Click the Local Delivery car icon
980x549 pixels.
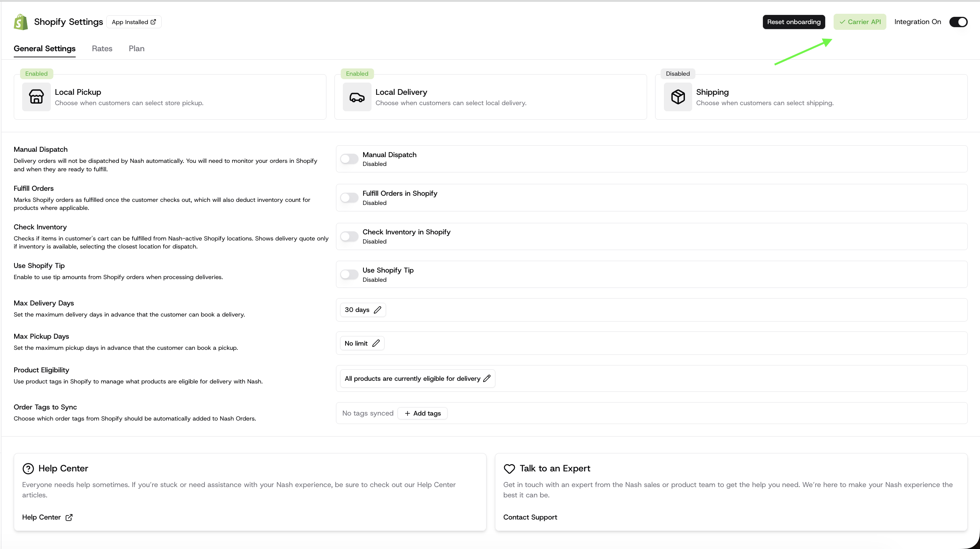point(357,97)
